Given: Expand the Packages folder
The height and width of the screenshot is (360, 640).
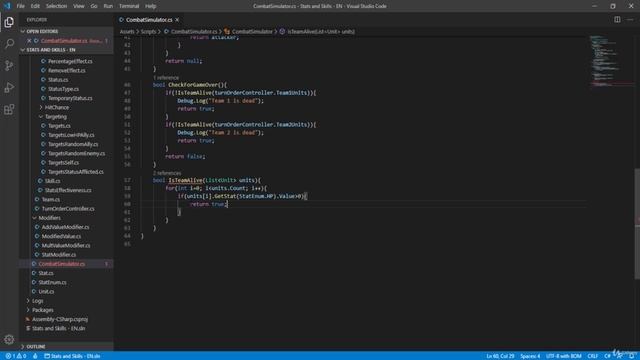Looking at the screenshot, I should click(42, 310).
